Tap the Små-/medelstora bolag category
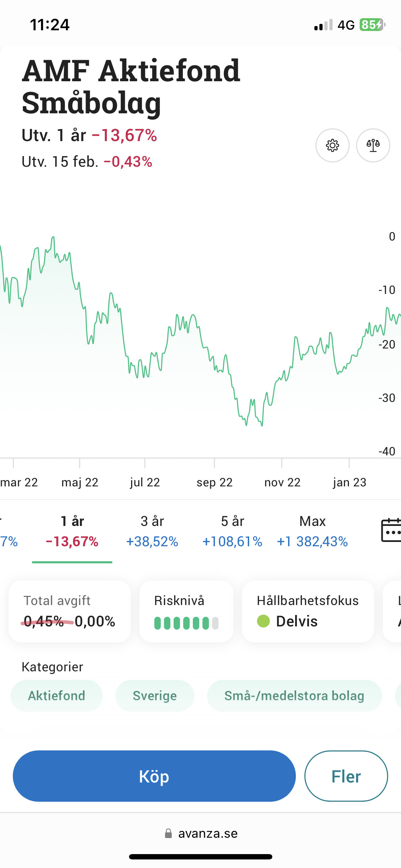Viewport: 401px width, 868px height. coord(294,696)
